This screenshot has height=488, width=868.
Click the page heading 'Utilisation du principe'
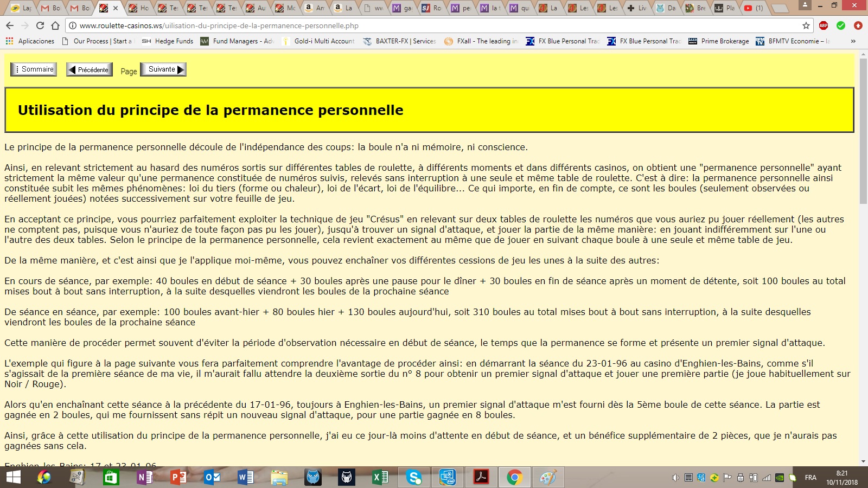[210, 110]
